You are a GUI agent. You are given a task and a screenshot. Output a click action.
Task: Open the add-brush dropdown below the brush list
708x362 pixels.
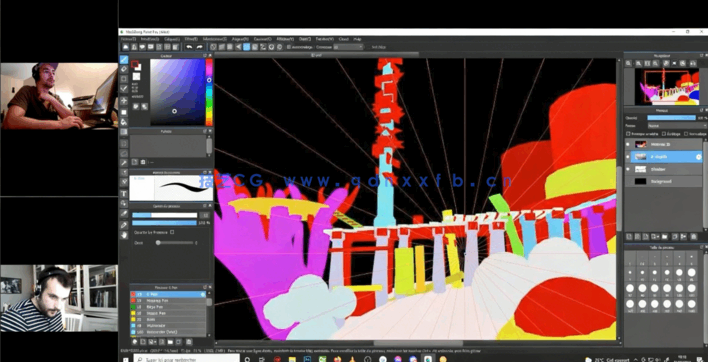(152, 342)
